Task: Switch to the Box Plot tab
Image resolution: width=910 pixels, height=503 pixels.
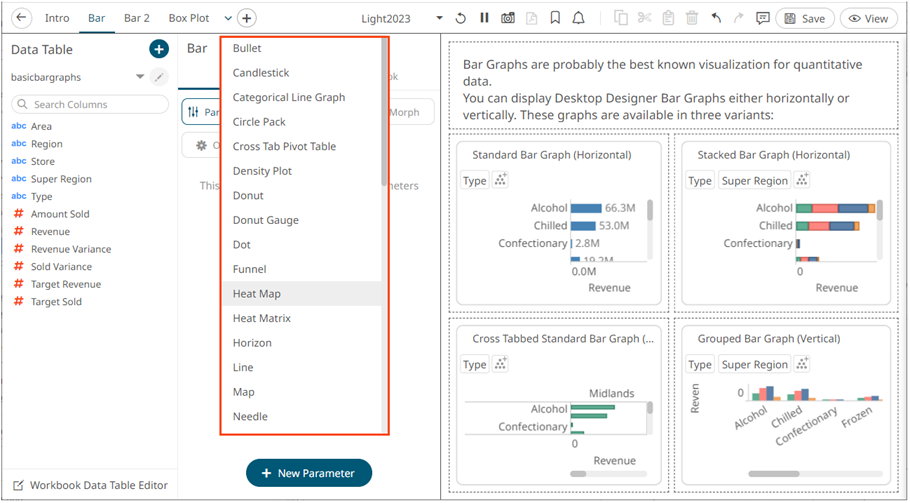Action: 189,18
